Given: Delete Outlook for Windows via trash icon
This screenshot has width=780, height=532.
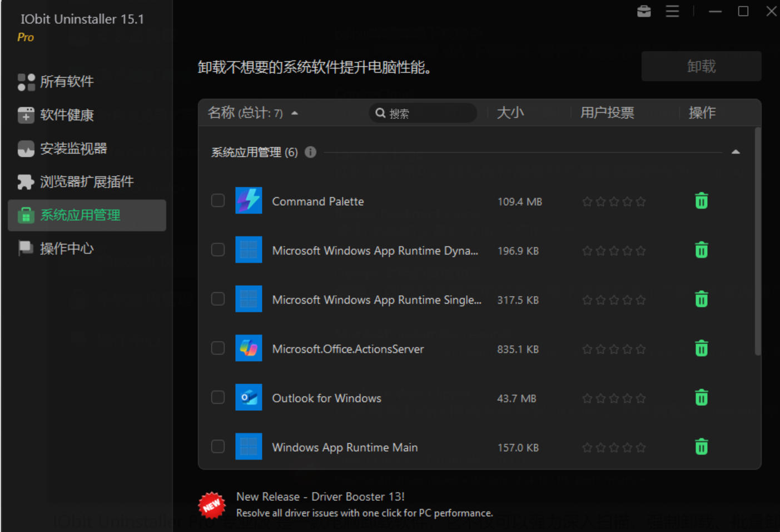Looking at the screenshot, I should [701, 398].
